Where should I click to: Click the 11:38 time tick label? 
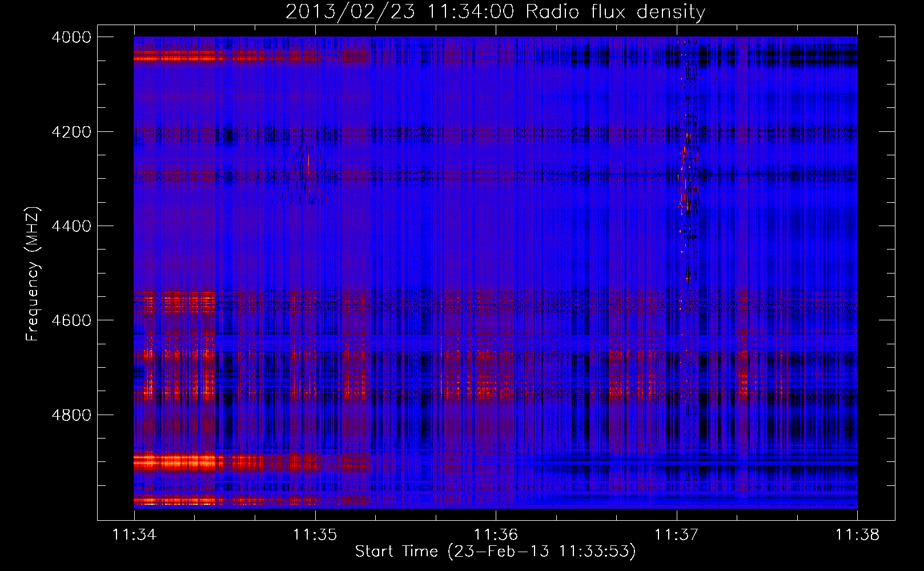tap(857, 534)
